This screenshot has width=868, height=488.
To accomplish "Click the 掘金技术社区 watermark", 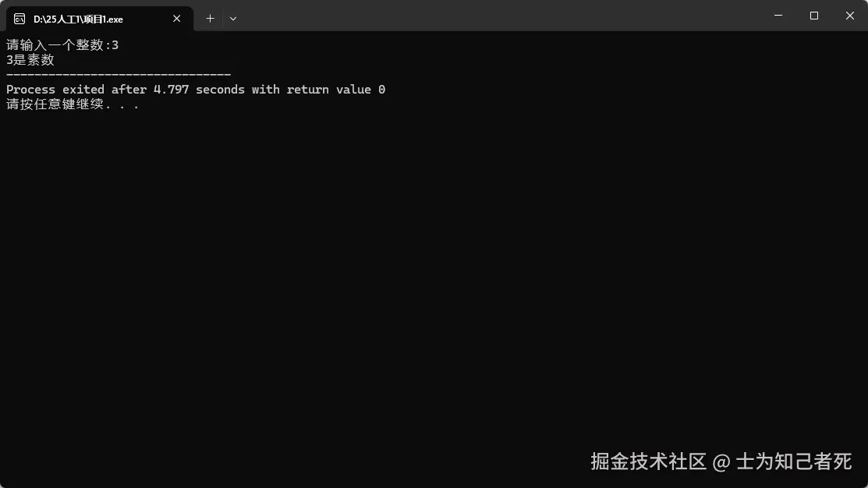I will click(648, 461).
